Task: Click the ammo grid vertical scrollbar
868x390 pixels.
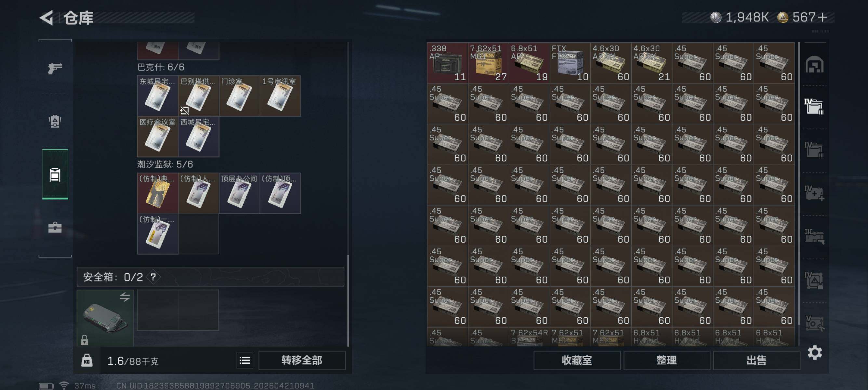Action: click(798, 184)
